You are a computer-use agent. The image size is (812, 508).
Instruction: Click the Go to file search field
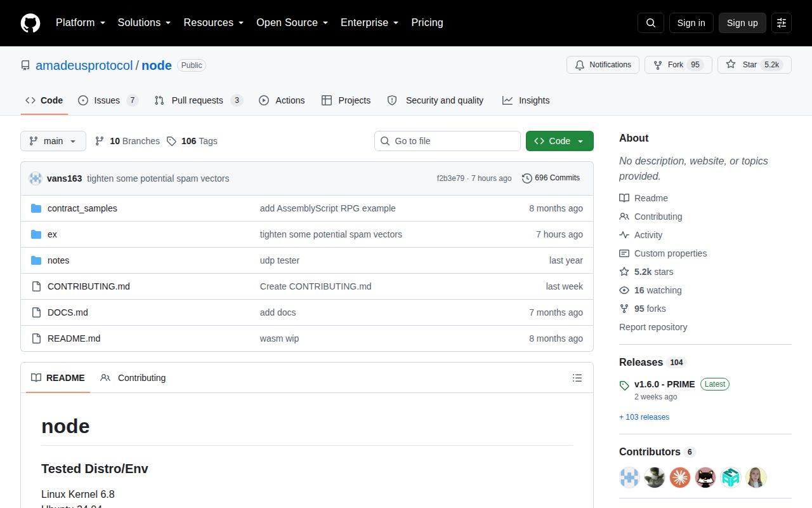point(447,141)
